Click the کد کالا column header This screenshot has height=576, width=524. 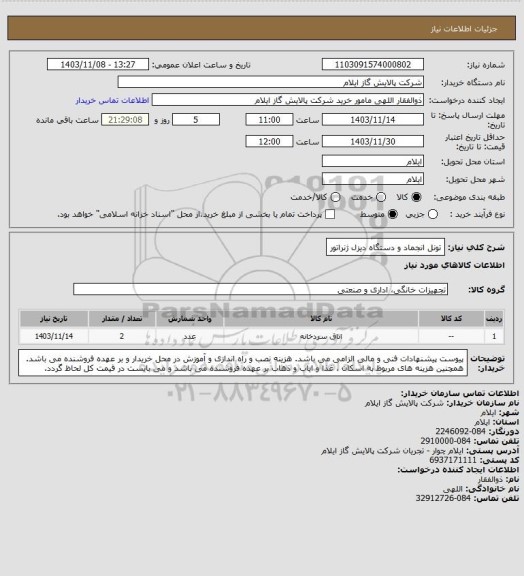(x=451, y=318)
